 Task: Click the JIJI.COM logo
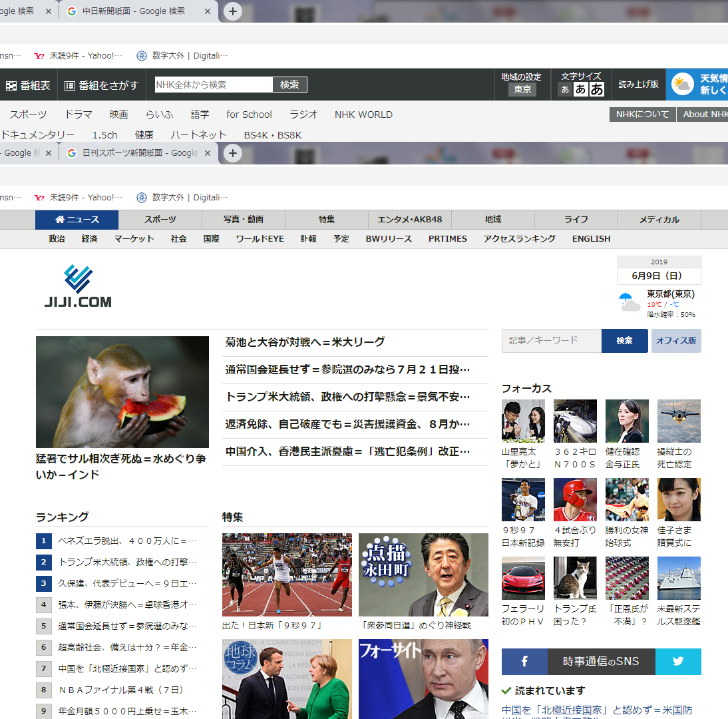[78, 286]
